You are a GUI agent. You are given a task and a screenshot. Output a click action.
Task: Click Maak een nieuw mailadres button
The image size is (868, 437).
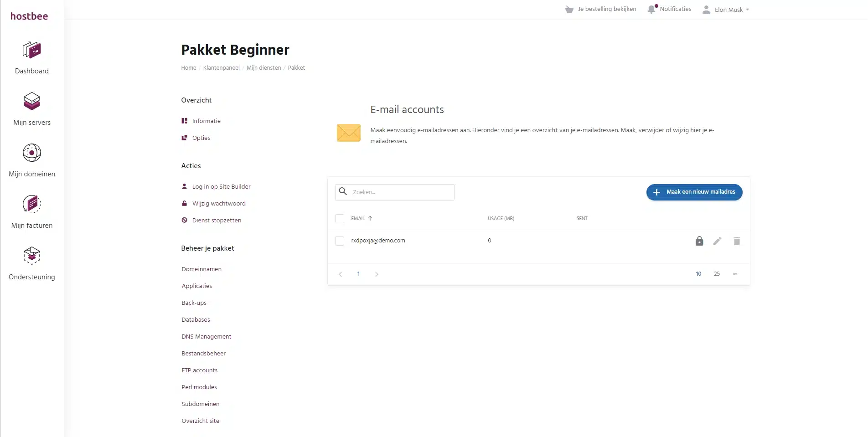click(694, 192)
